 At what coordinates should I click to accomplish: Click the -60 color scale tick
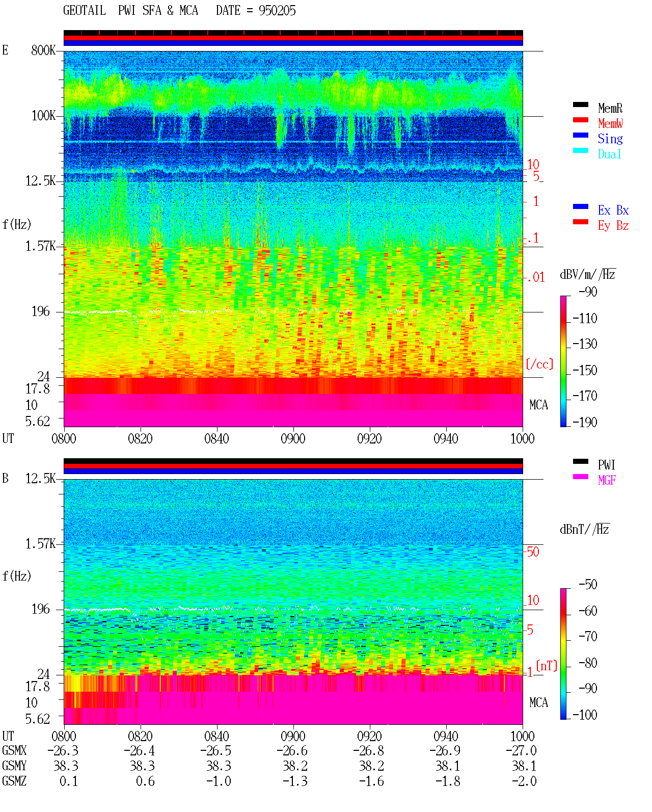tap(588, 611)
